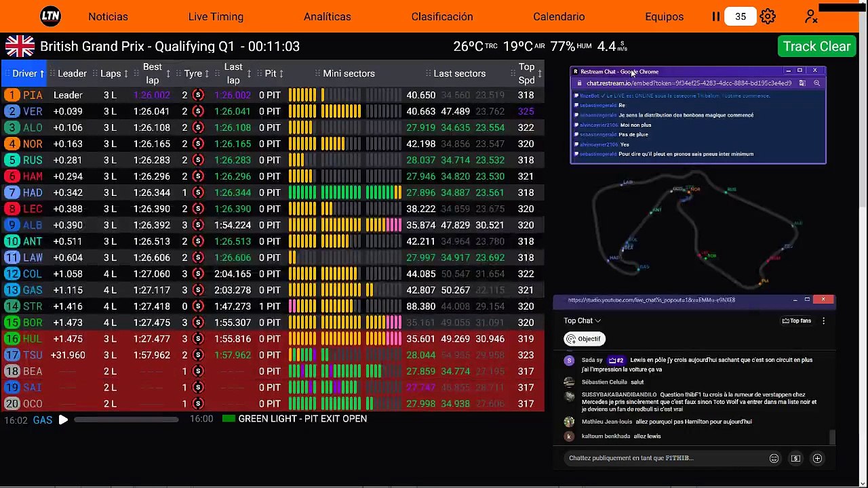Click the user account icon
The height and width of the screenshot is (488, 868).
click(x=811, y=16)
